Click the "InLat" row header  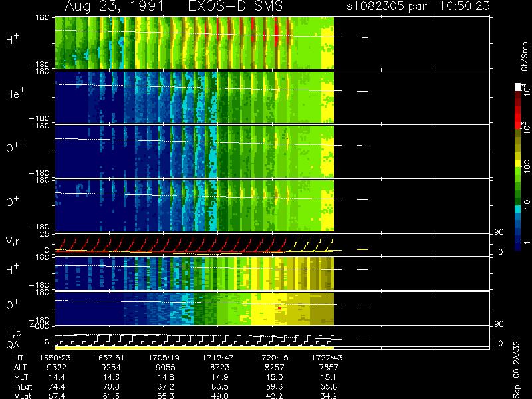(23, 386)
